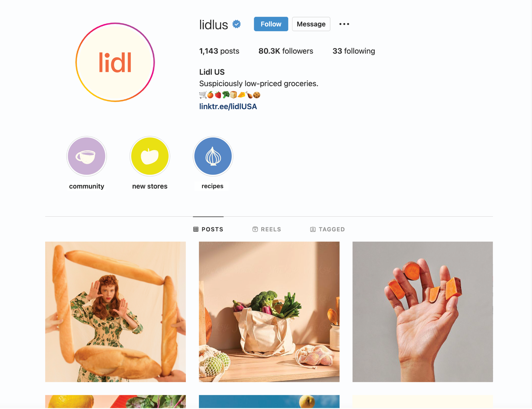
Task: Message the lidlus account
Action: click(311, 24)
